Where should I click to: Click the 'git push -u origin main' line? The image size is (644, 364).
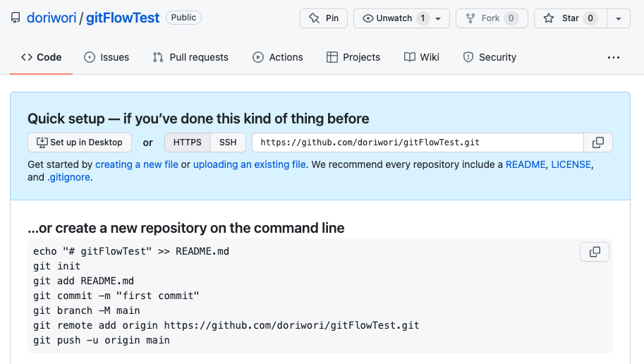click(x=102, y=340)
